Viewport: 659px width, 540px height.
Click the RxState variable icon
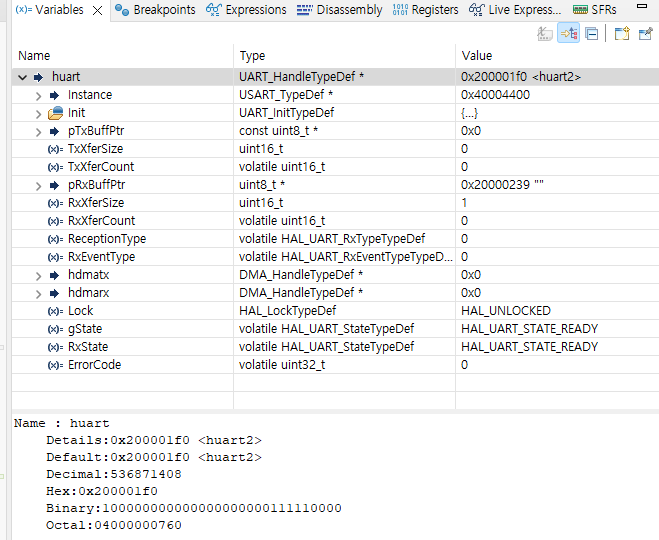(x=55, y=347)
